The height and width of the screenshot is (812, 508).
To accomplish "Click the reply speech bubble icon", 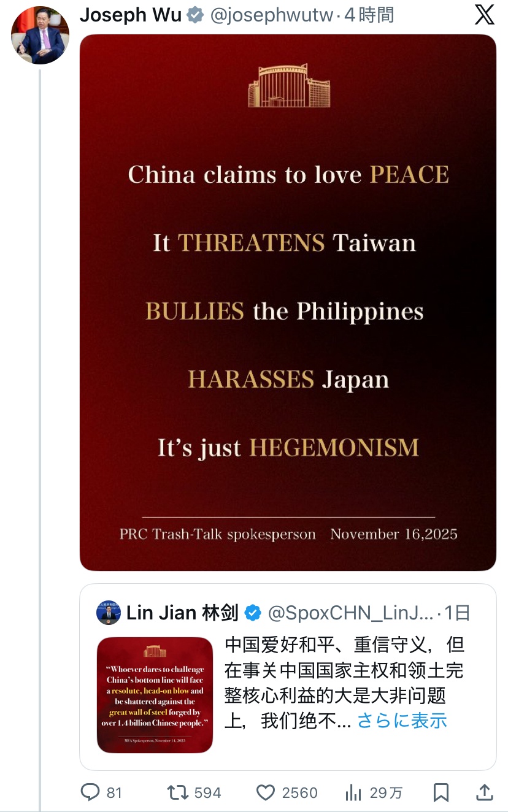I will 90,792.
